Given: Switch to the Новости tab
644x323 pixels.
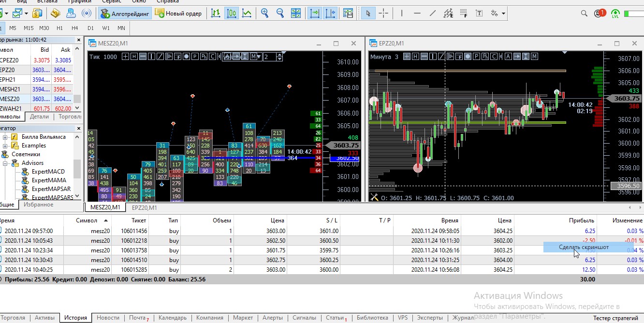Looking at the screenshot, I should point(108,318).
